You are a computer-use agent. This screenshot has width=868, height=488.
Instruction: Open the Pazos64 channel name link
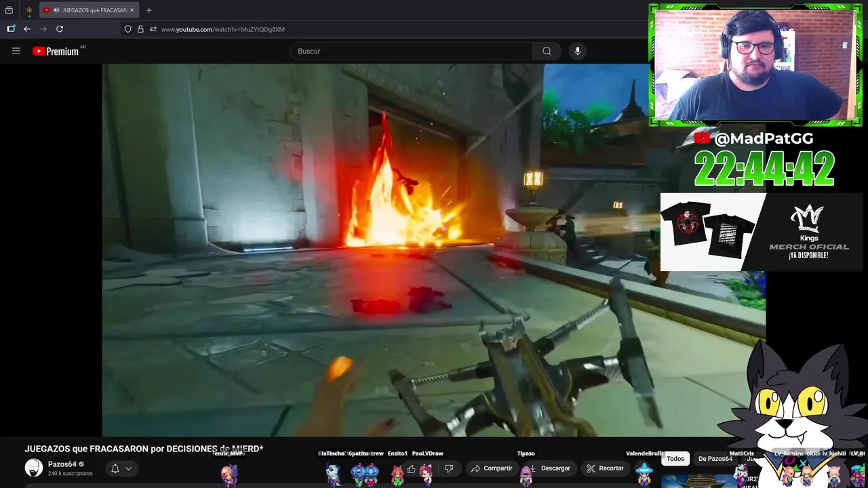pos(62,464)
